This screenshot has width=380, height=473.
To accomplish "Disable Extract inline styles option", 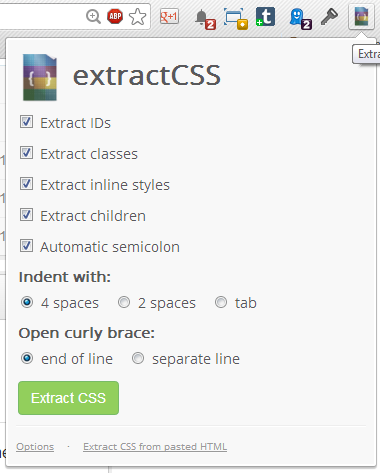I will click(x=26, y=184).
